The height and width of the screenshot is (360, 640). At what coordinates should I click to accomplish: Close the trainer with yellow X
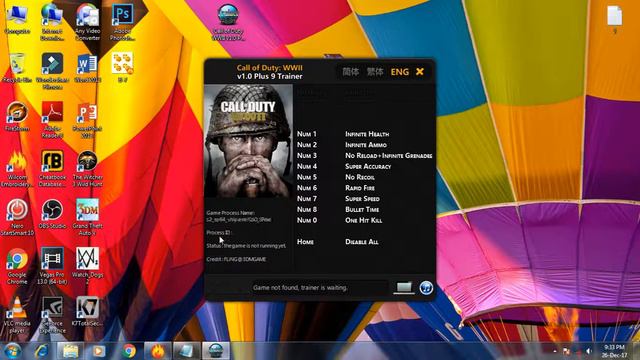click(x=420, y=71)
